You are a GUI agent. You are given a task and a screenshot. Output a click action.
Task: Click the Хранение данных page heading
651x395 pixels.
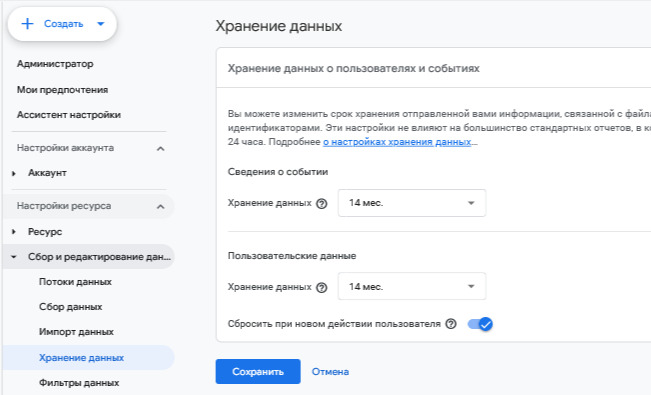click(279, 26)
